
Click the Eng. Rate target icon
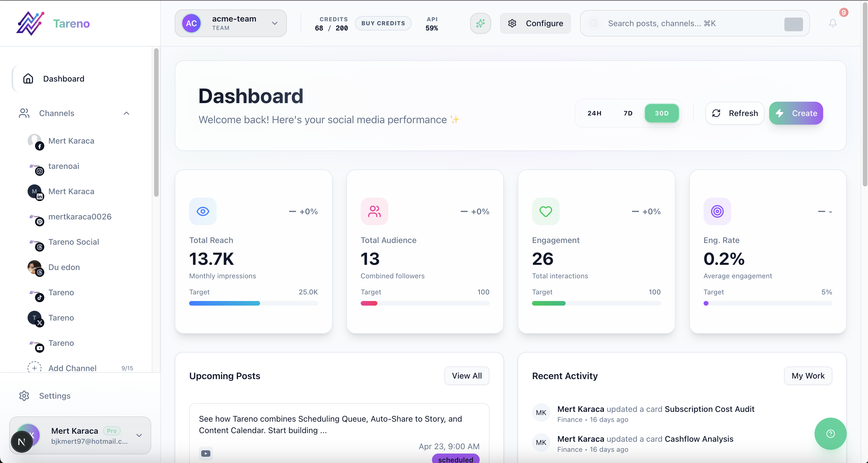[717, 211]
